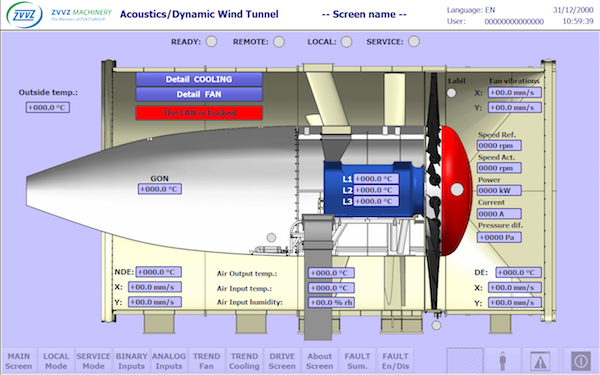This screenshot has width=600, height=375.
Task: Click the 'Air Input humidity:' label
Action: (249, 302)
